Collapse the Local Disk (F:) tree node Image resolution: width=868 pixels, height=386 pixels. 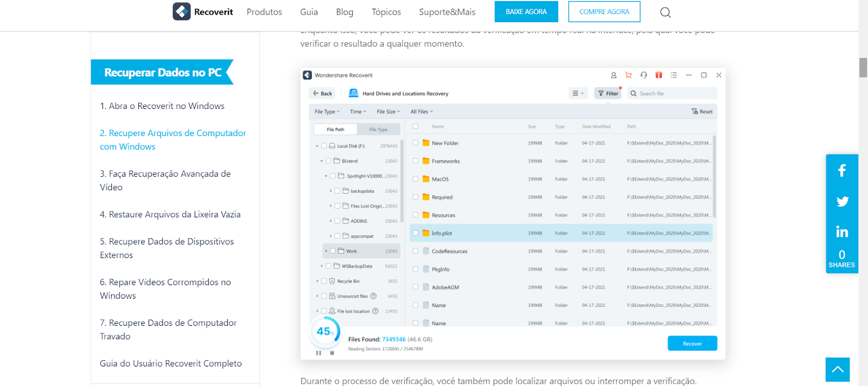pyautogui.click(x=317, y=146)
